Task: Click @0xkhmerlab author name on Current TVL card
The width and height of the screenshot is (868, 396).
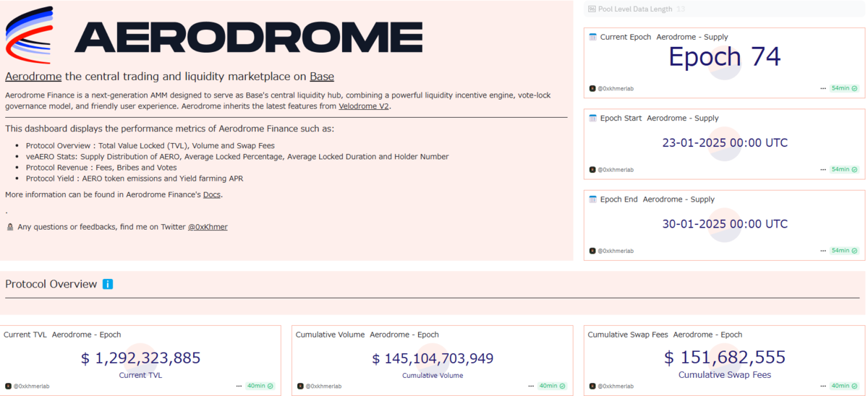Action: [32, 386]
